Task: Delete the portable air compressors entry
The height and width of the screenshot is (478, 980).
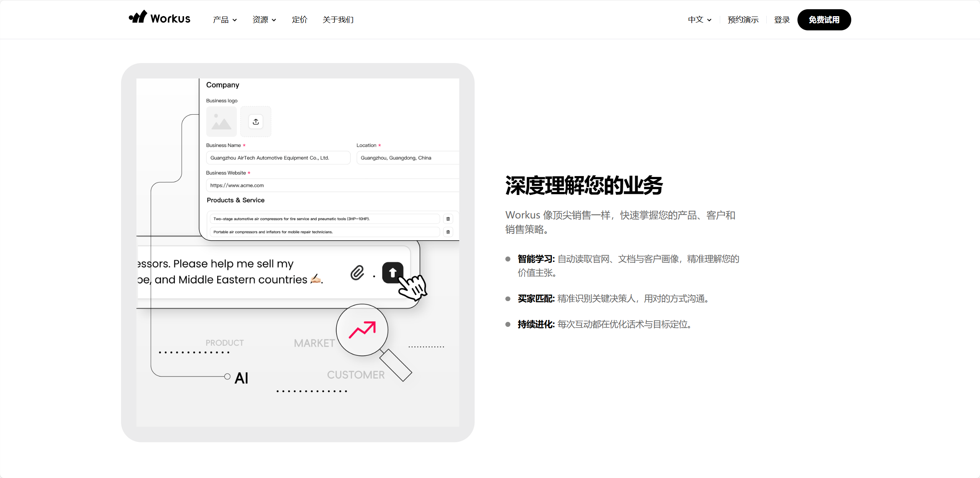Action: (x=448, y=232)
